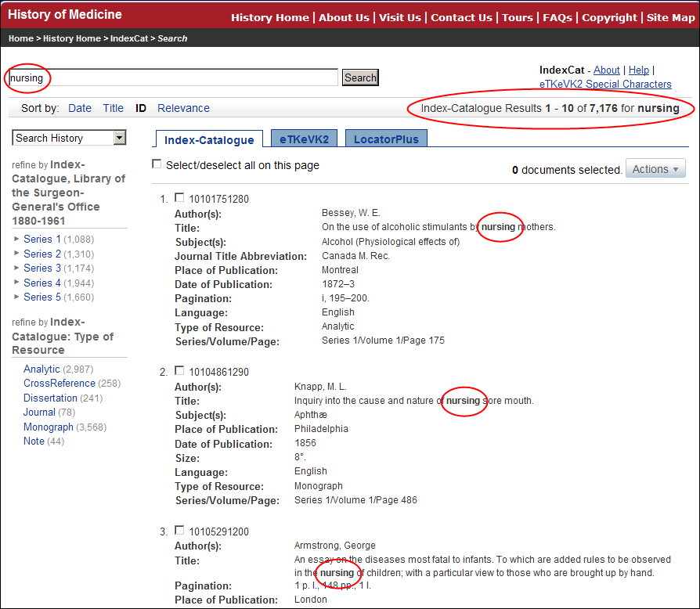Open the Actions dropdown menu
The image size is (700, 609).
point(655,169)
